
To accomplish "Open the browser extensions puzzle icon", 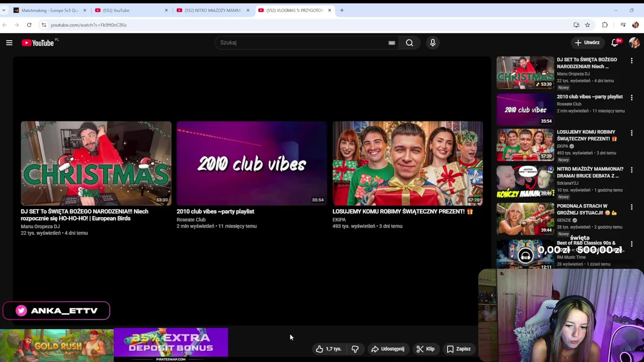I will click(x=605, y=25).
